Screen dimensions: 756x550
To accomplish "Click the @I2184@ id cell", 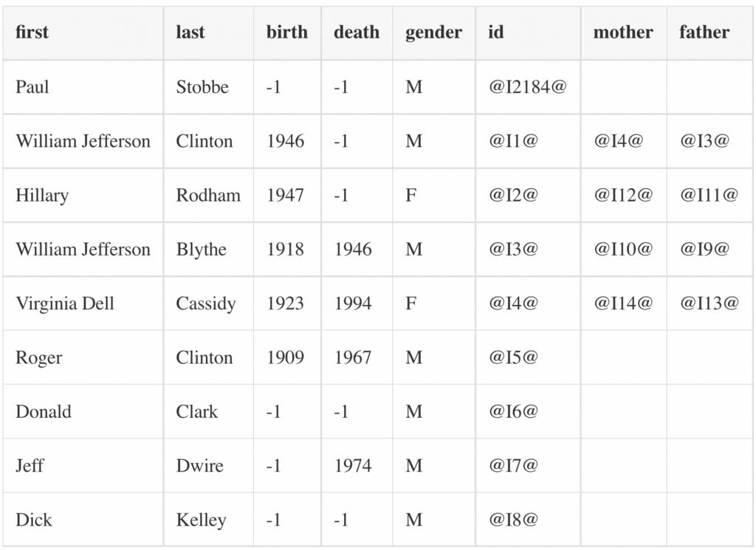I will (x=527, y=87).
